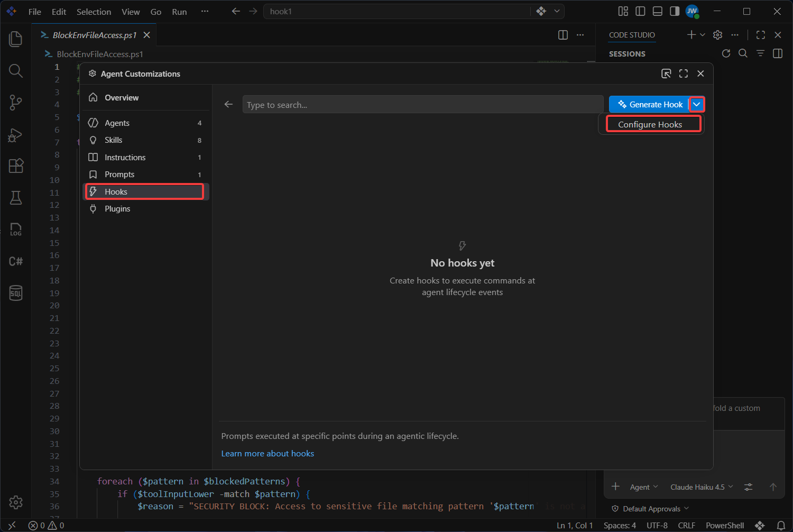The height and width of the screenshot is (532, 793).
Task: Toggle bottom panel visibility
Action: (x=658, y=11)
